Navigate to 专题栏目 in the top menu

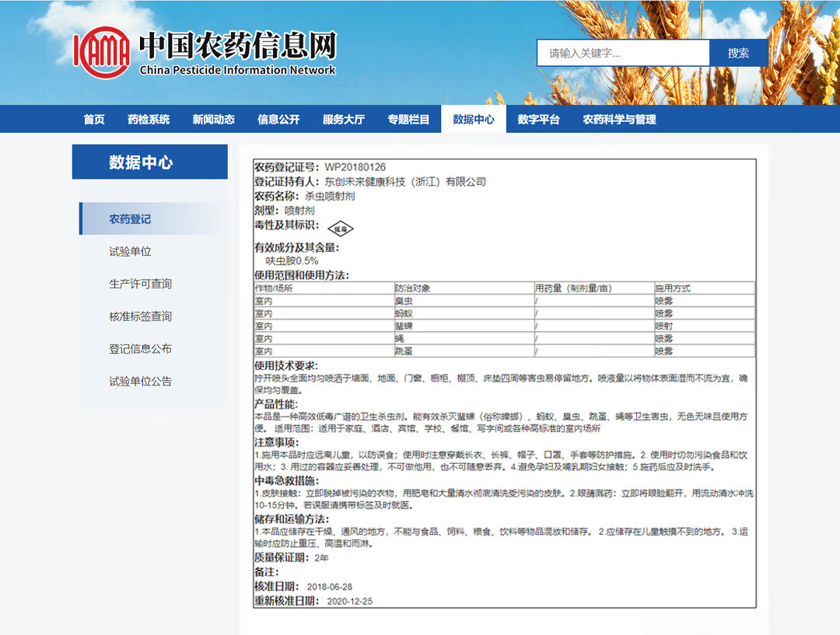coord(408,120)
